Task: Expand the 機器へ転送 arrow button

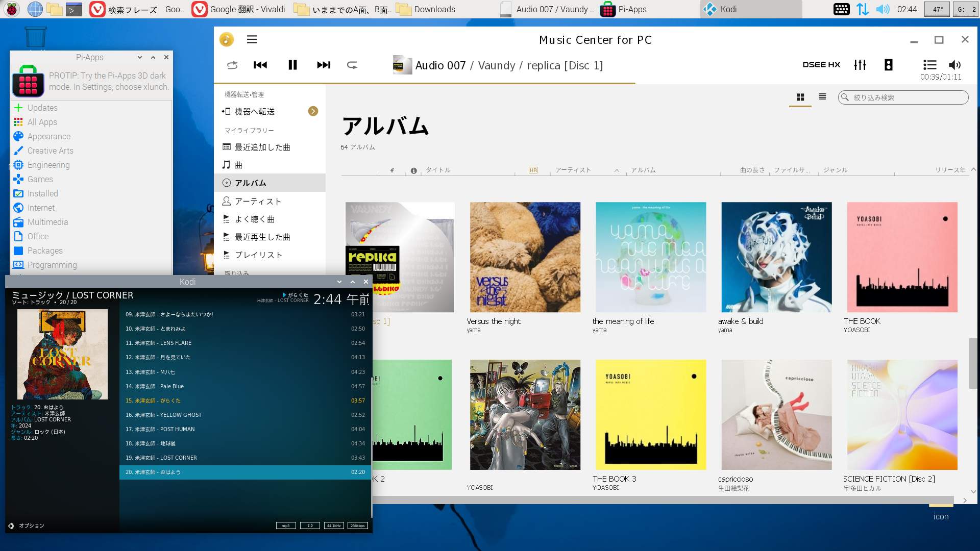Action: click(x=313, y=111)
